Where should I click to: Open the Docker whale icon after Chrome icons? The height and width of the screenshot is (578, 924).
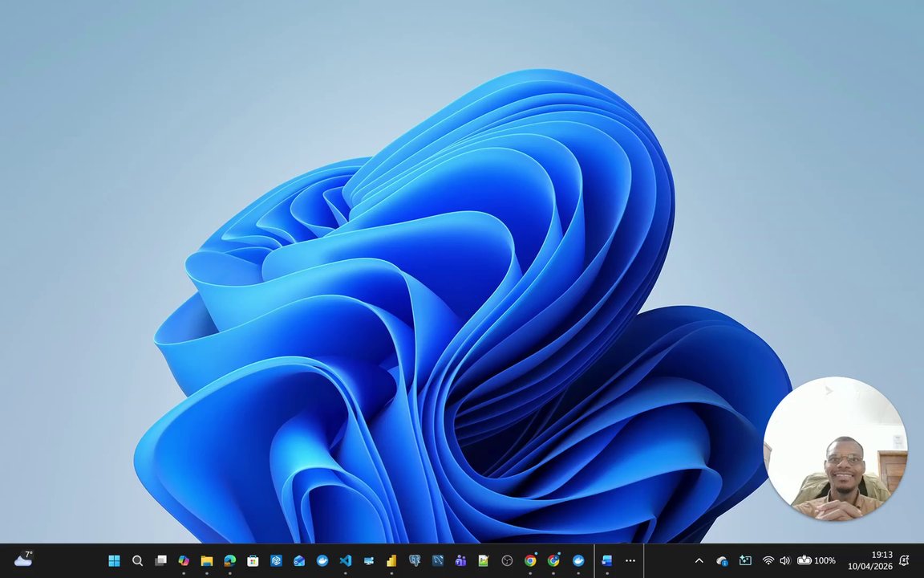tap(578, 560)
